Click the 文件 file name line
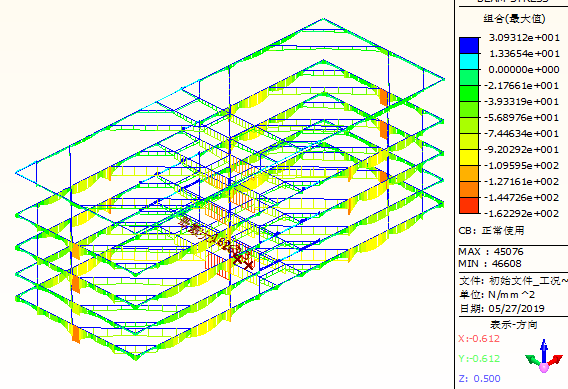This screenshot has height=389, width=568. (513, 280)
